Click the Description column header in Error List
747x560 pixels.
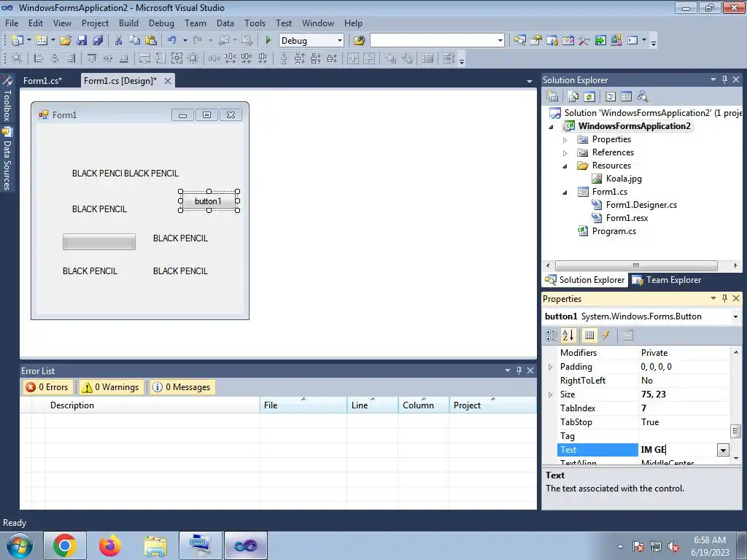click(x=152, y=405)
